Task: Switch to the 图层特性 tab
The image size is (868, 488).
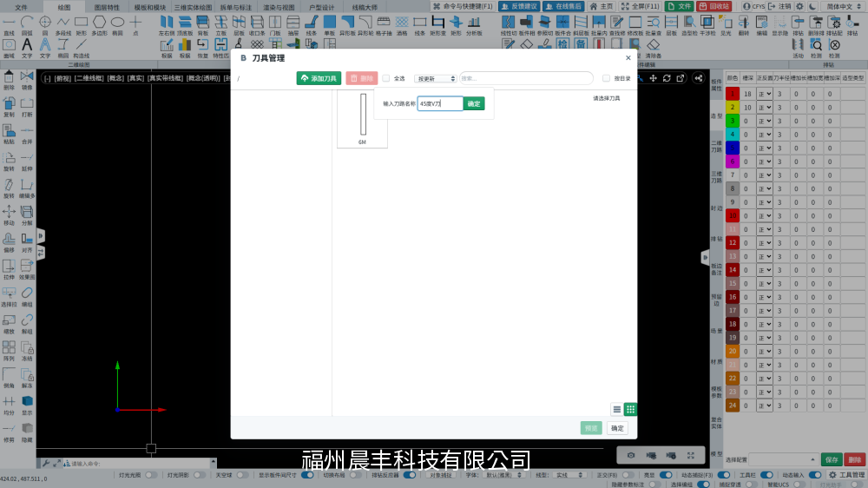Action: tap(106, 7)
